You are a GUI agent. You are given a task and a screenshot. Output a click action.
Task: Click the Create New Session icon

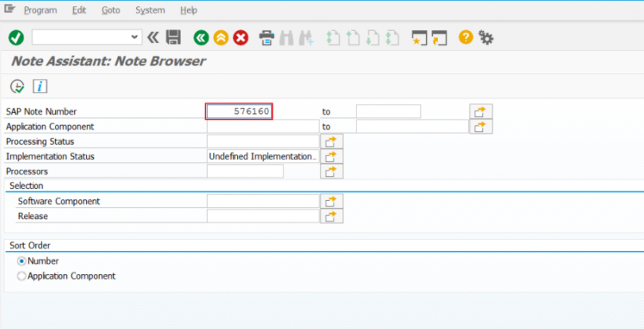tap(420, 37)
